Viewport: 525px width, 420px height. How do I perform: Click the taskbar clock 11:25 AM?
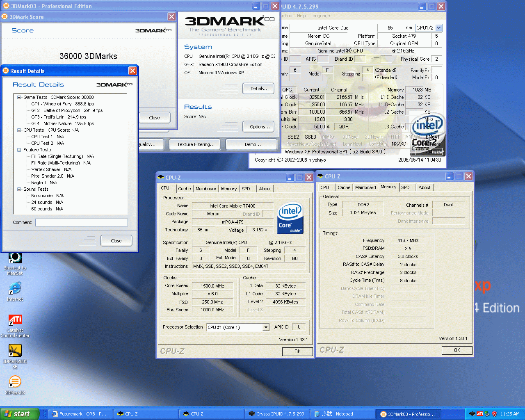tap(510, 414)
